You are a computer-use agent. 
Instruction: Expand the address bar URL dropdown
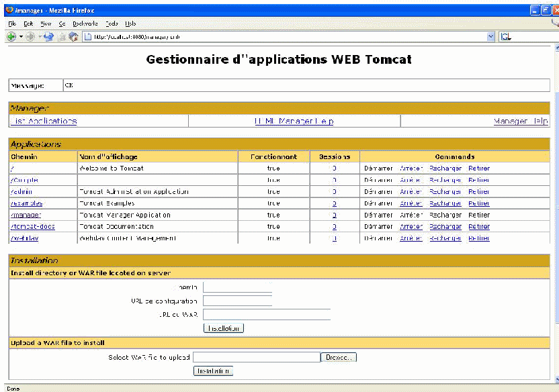(490, 37)
